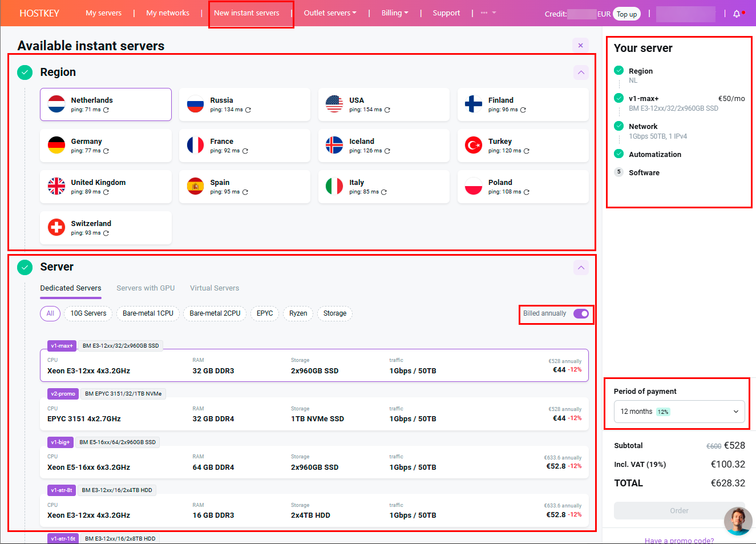Select the All servers filter

50,313
